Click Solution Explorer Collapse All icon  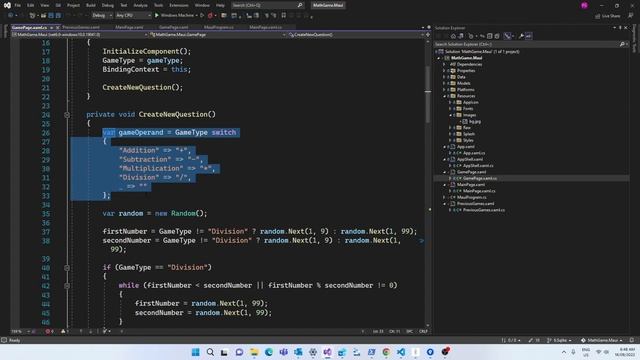coord(489,36)
